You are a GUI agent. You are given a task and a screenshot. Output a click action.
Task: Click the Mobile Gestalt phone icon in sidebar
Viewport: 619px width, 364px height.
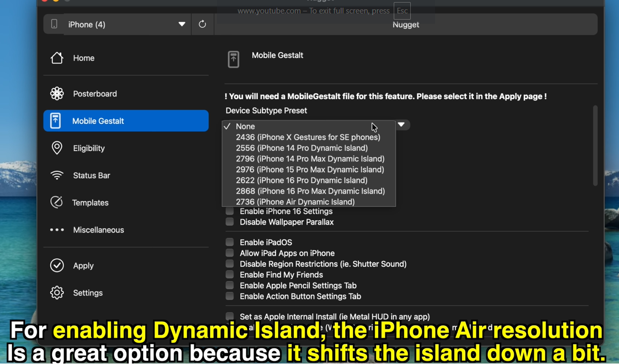[56, 121]
